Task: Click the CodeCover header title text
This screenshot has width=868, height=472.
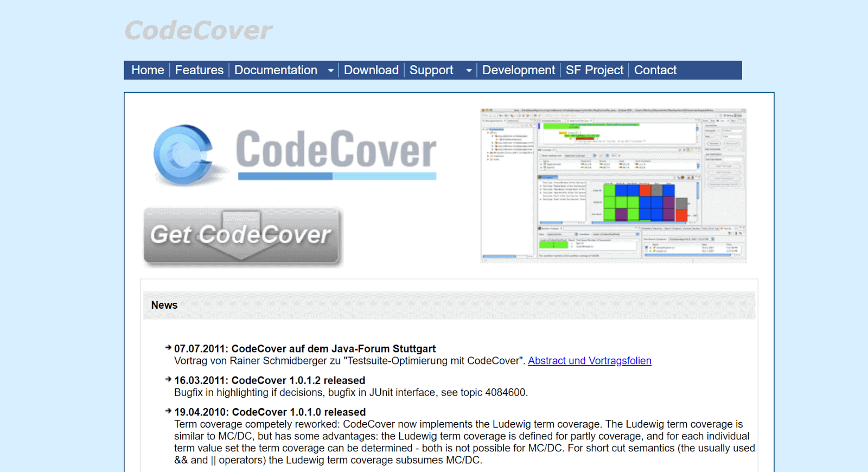Action: click(199, 30)
